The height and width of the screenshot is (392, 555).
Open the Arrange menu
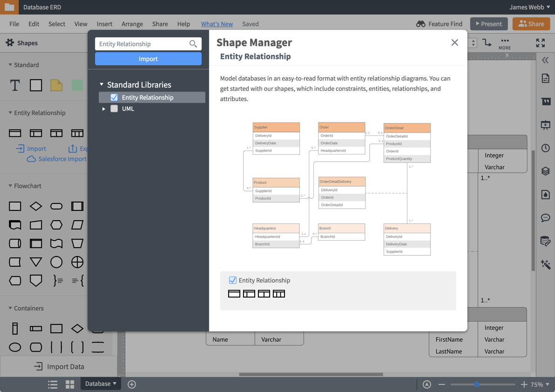pos(132,24)
